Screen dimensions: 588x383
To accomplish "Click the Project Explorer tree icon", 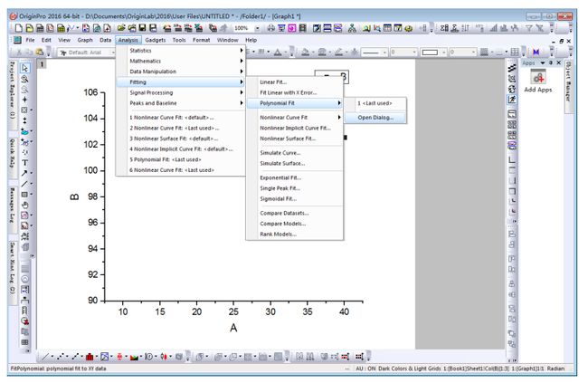I will tap(352, 28).
